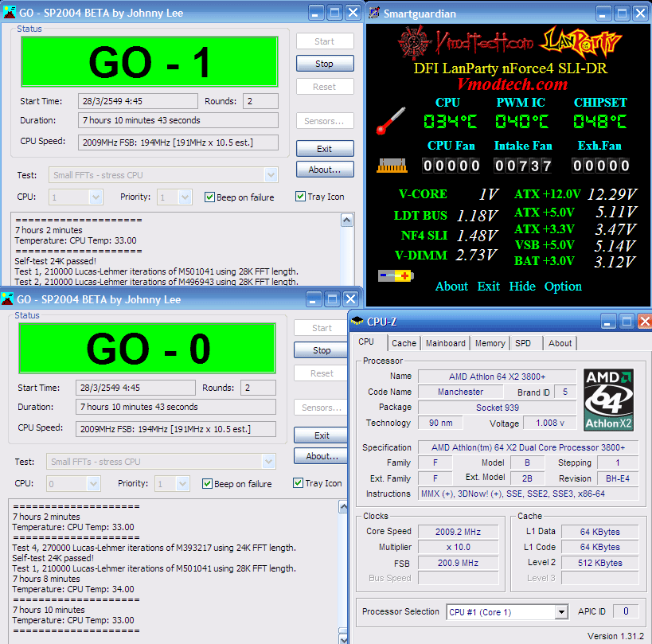Click the Name field AMD Athlon 64 X2 3800+
The width and height of the screenshot is (652, 644).
[497, 377]
